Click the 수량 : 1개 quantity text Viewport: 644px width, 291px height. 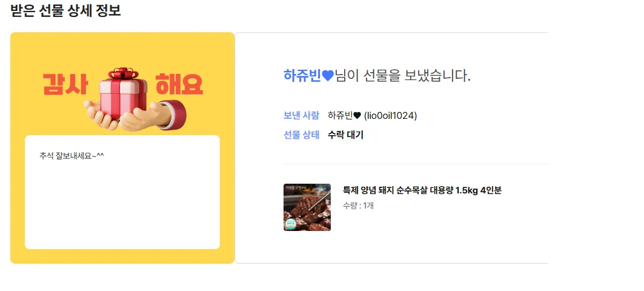coord(358,206)
